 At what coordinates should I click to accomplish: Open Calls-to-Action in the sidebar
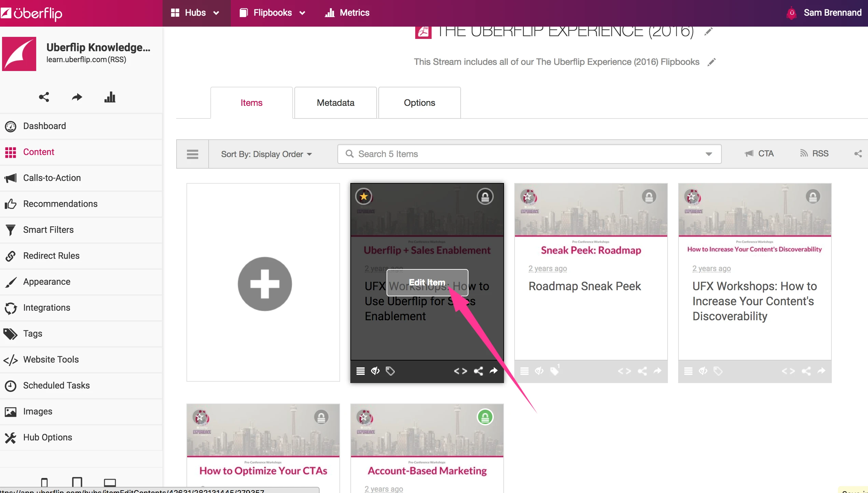click(81, 178)
